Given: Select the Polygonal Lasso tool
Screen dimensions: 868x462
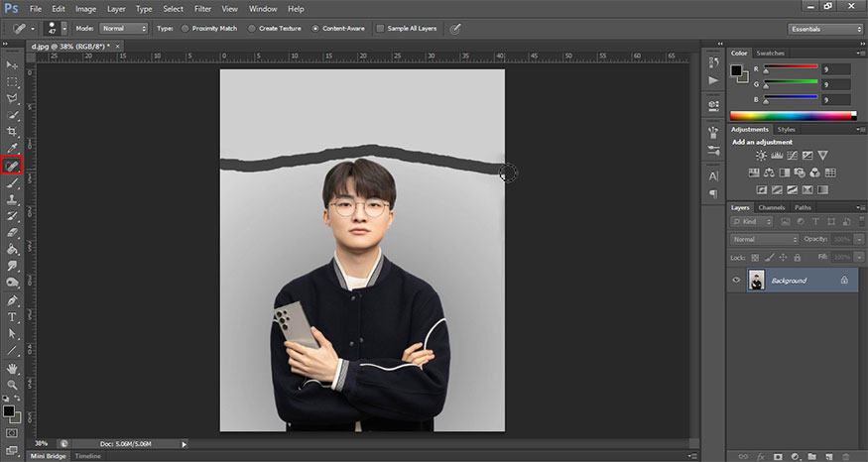Looking at the screenshot, I should coord(12,98).
